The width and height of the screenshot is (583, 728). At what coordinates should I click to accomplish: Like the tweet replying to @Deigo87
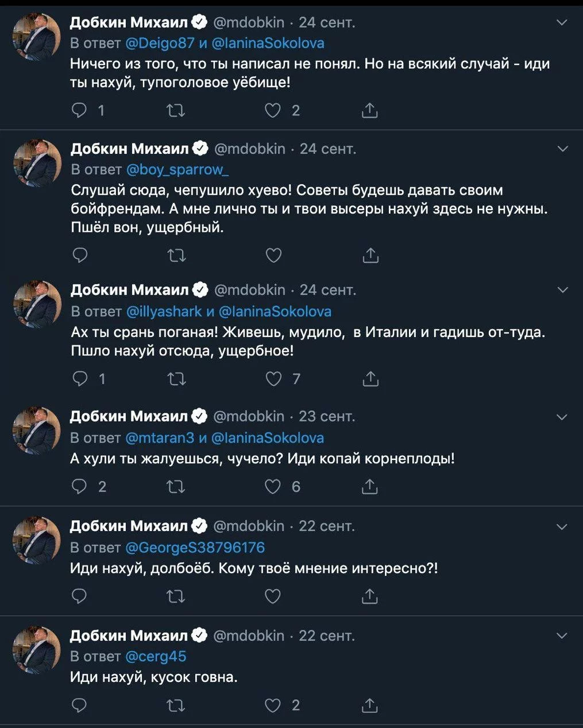(273, 110)
